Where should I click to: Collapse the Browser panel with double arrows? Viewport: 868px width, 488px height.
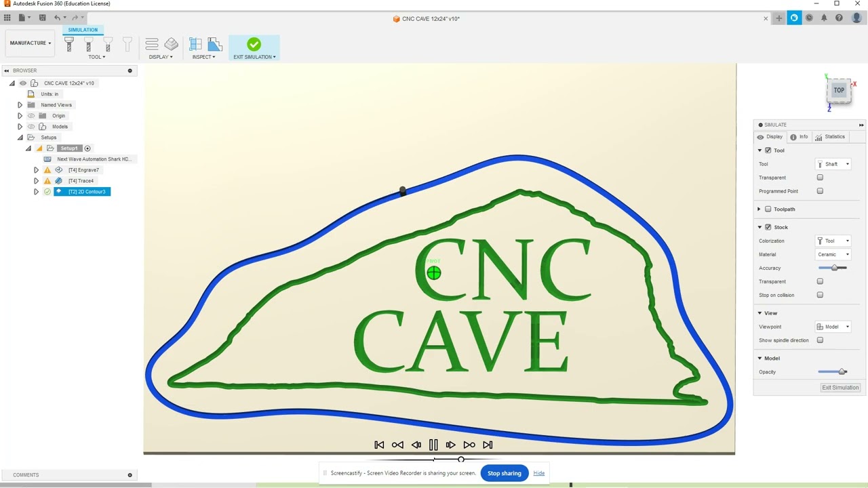pyautogui.click(x=5, y=70)
